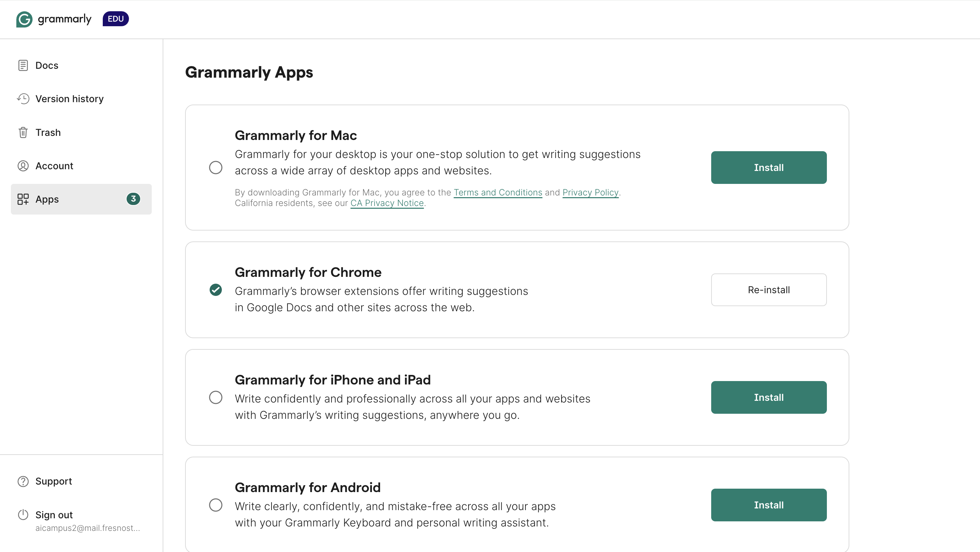
Task: View the CA Privacy Notice
Action: [387, 203]
